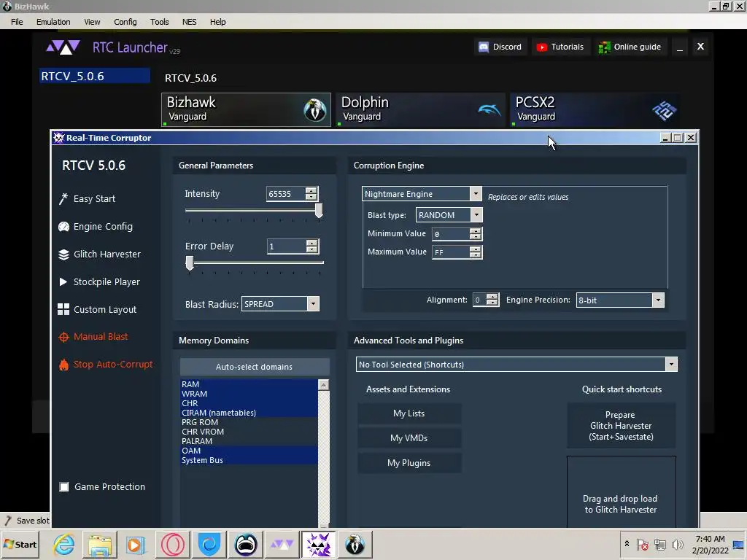The height and width of the screenshot is (560, 747).
Task: Click the volume speaker tray icon
Action: (676, 544)
